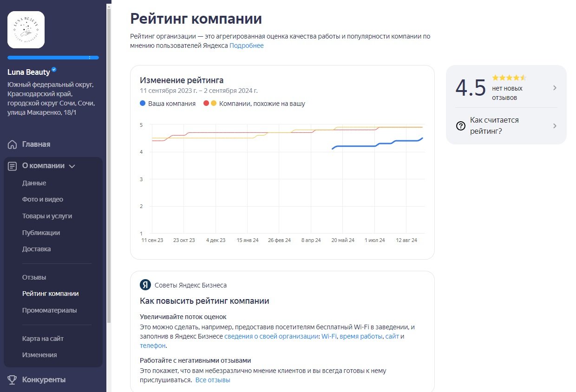Open the Конкуренты section
Screen dimensions: 576x392
click(x=44, y=380)
